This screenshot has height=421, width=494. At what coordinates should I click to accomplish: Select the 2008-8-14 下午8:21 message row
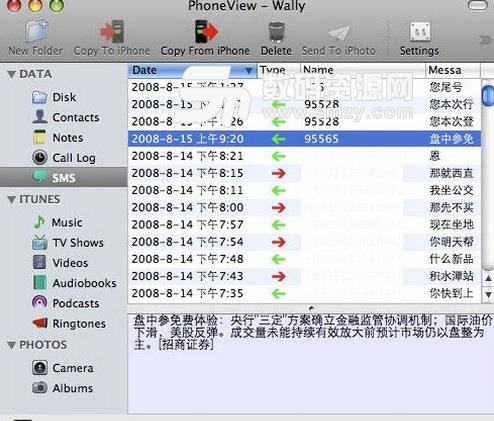pos(304,156)
